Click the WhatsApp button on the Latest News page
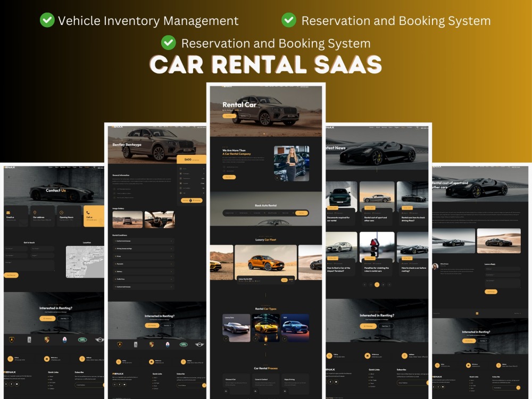 [368, 326]
